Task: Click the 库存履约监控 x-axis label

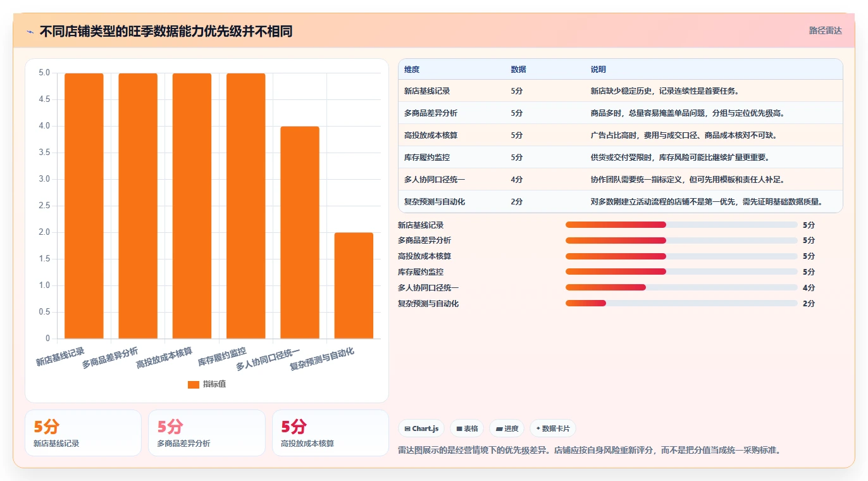Action: [x=222, y=356]
